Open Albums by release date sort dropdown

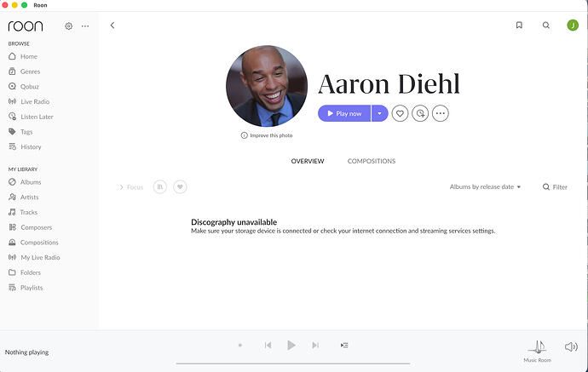[x=485, y=186]
